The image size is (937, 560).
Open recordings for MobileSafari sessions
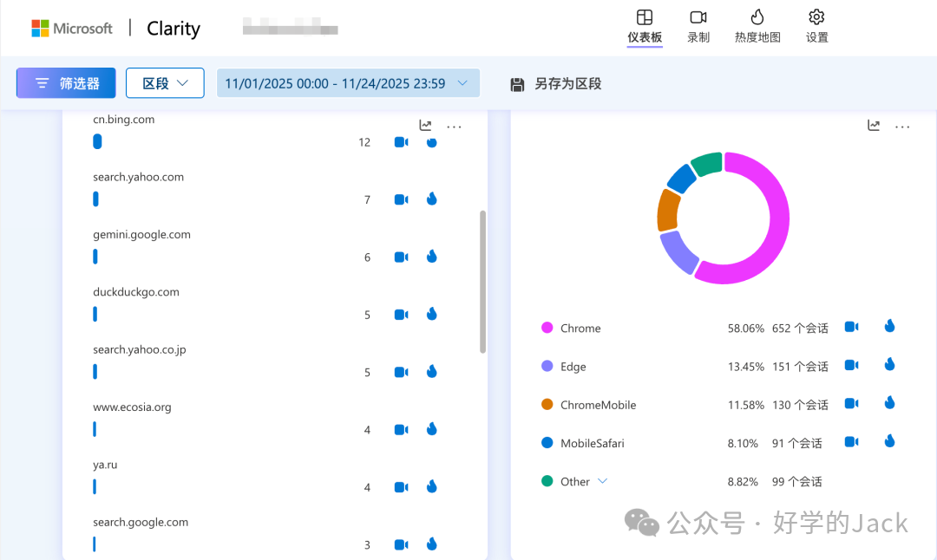852,442
